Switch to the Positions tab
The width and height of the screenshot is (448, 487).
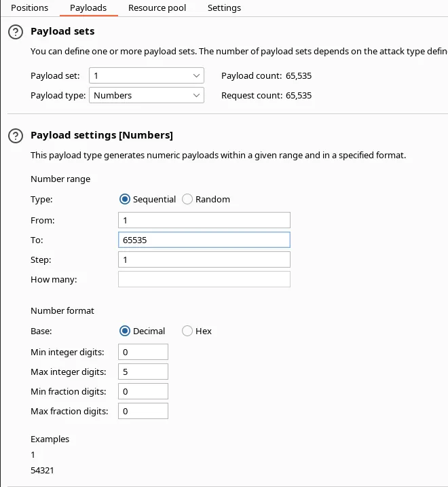tap(29, 8)
